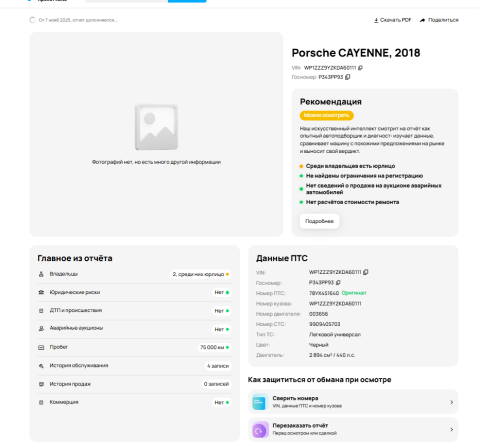Click the Сверить номера card icon
The width and height of the screenshot is (479, 447).
tap(260, 402)
